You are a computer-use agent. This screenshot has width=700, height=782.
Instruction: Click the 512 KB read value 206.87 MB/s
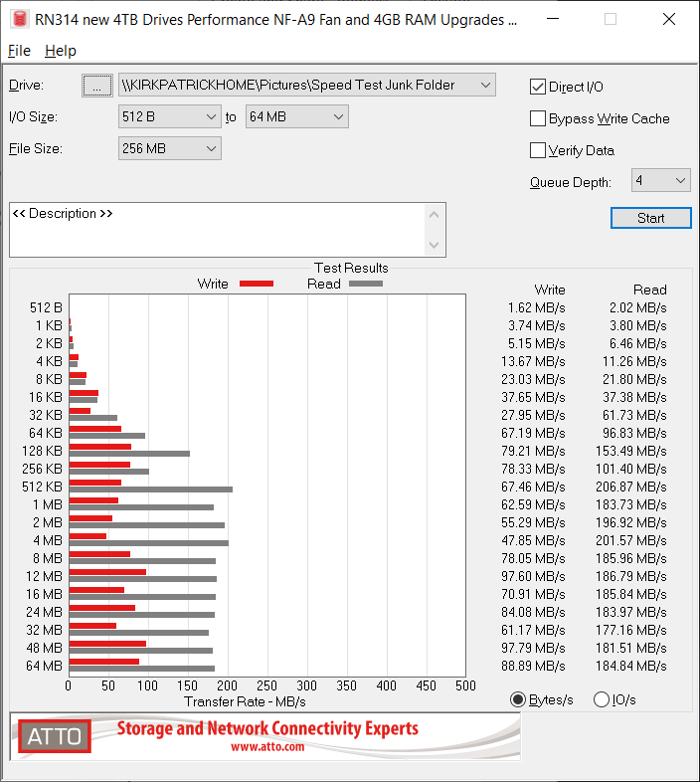click(x=630, y=487)
